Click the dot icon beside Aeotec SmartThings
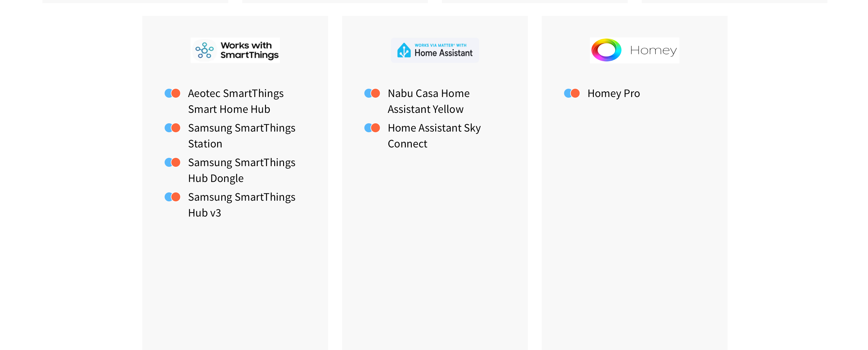The image size is (868, 350). pos(172,93)
